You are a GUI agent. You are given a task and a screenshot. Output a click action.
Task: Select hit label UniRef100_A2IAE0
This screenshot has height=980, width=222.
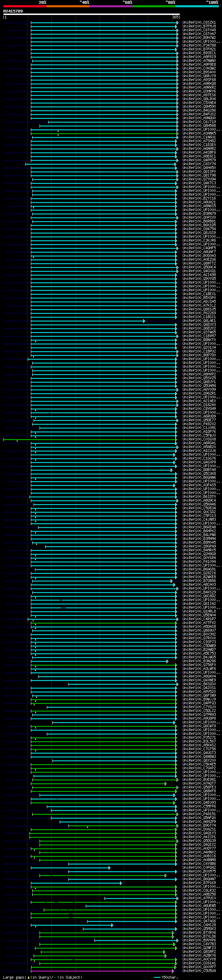[199, 401]
